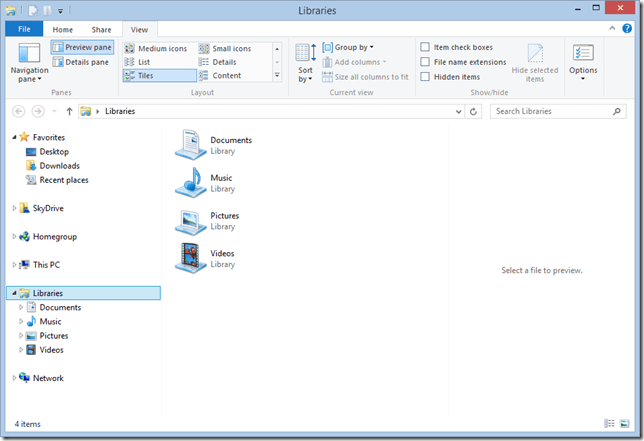Collapse the Favorites tree node
This screenshot has height=441, width=644.
click(x=14, y=137)
